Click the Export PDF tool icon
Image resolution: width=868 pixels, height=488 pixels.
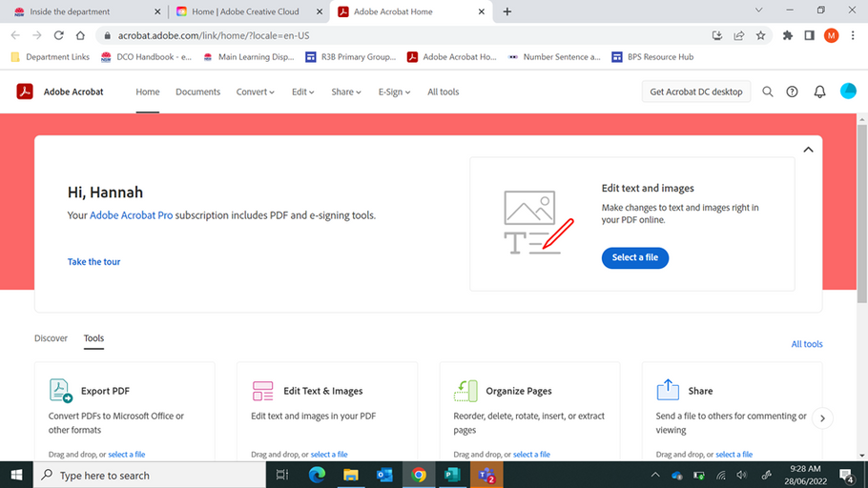(x=61, y=391)
